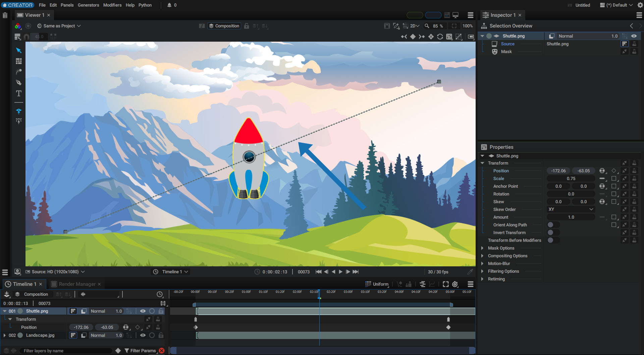644x355 pixels.
Task: Open Same as Project dropdown
Action: point(59,26)
